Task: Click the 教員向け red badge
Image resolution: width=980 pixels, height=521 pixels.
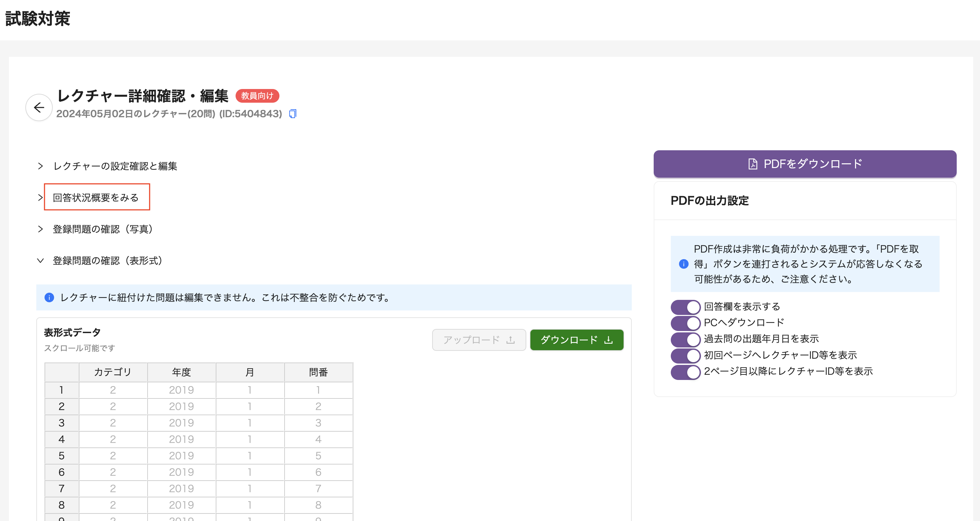Action: coord(257,96)
